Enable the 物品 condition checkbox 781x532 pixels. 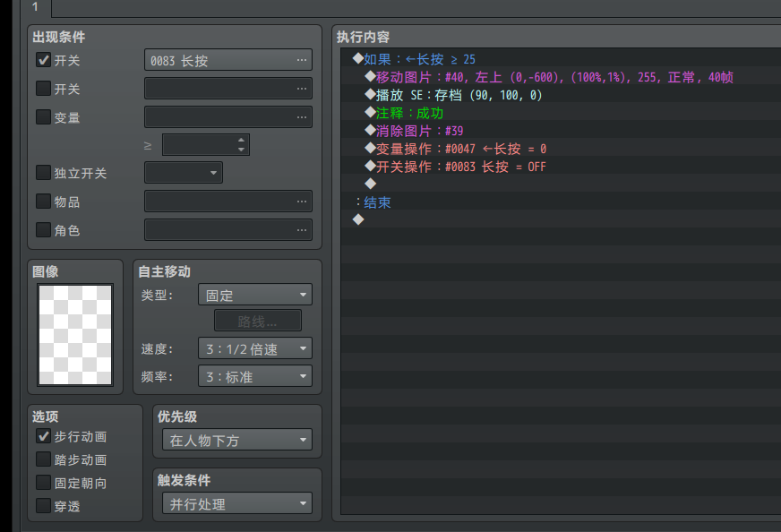pyautogui.click(x=44, y=202)
